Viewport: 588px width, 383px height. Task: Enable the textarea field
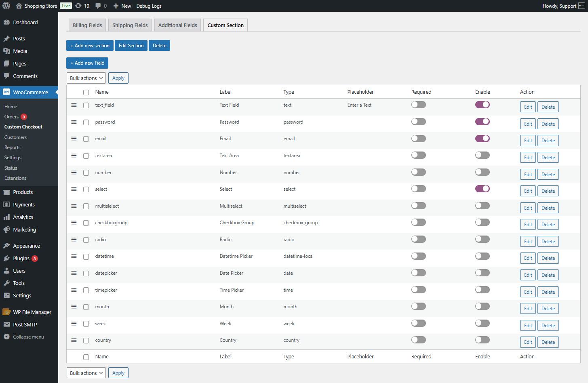pyautogui.click(x=482, y=155)
